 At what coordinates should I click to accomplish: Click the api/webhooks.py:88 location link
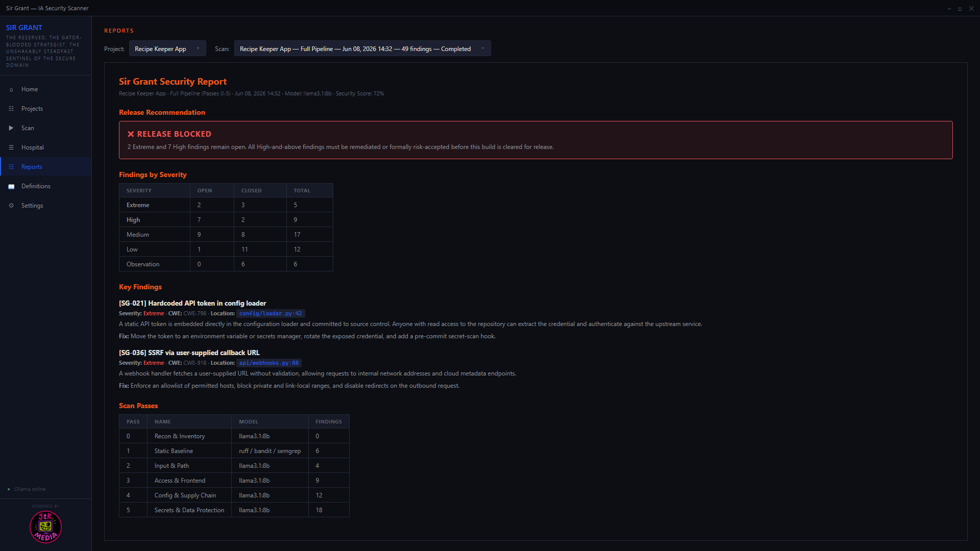point(269,363)
